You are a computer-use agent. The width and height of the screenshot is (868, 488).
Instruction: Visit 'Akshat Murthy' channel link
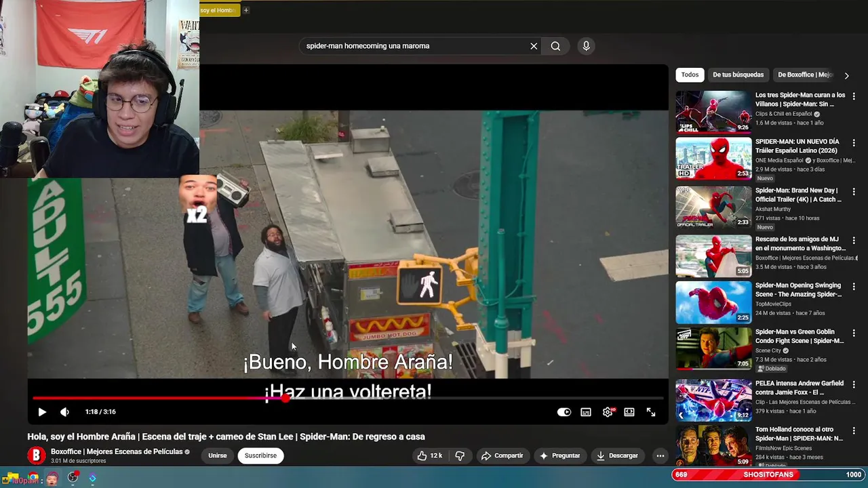(774, 209)
